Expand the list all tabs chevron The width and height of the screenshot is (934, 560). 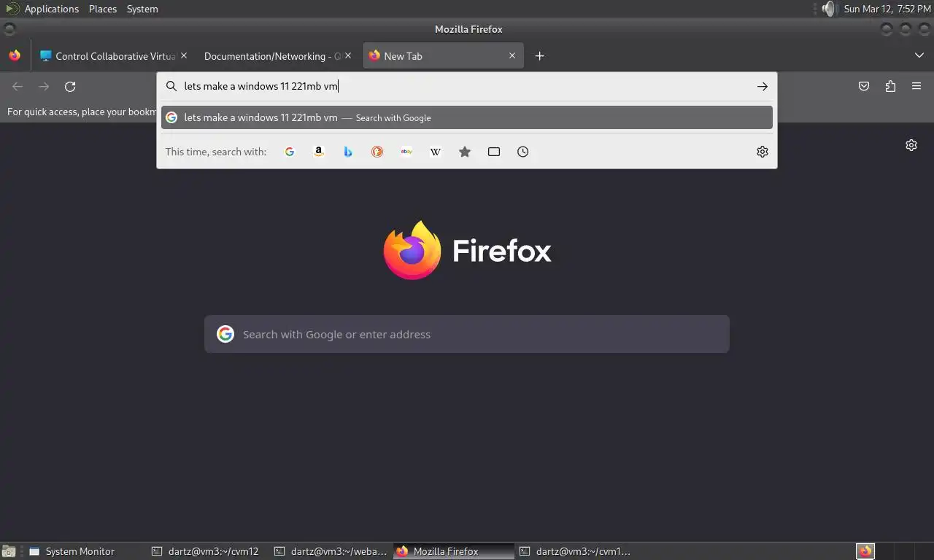pyautogui.click(x=919, y=55)
